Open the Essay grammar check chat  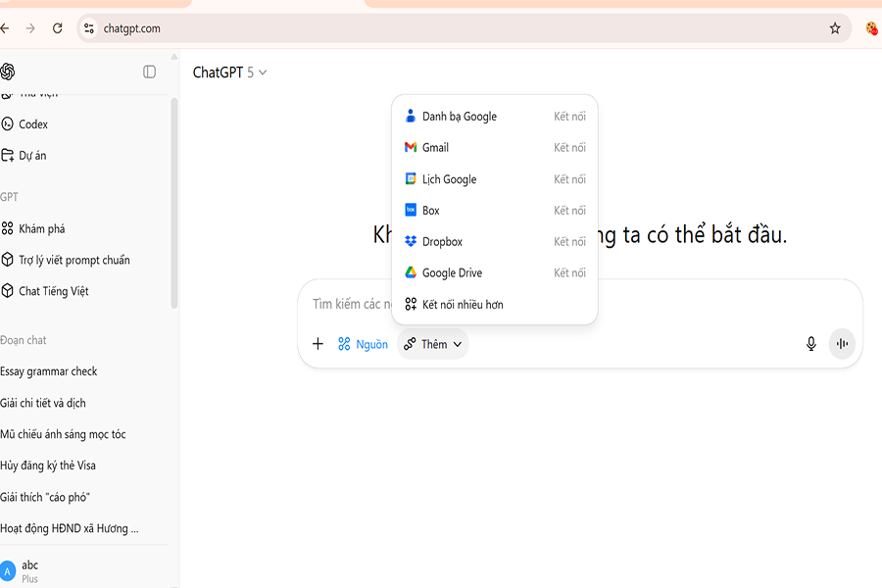coord(49,371)
